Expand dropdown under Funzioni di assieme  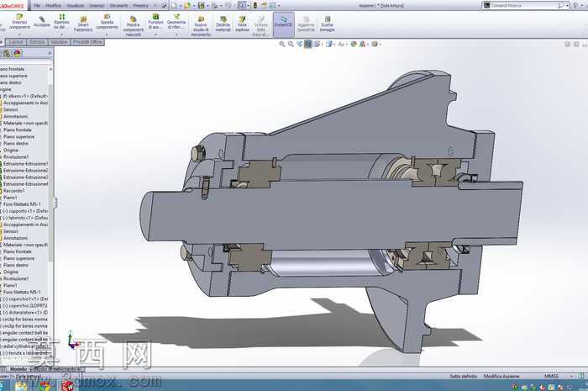point(155,34)
